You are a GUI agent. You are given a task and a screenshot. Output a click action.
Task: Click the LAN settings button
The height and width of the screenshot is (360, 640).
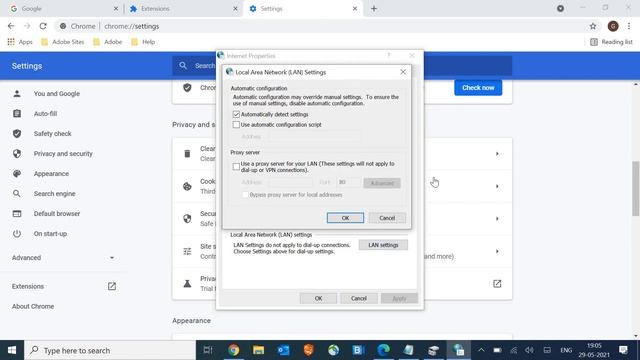pos(383,245)
